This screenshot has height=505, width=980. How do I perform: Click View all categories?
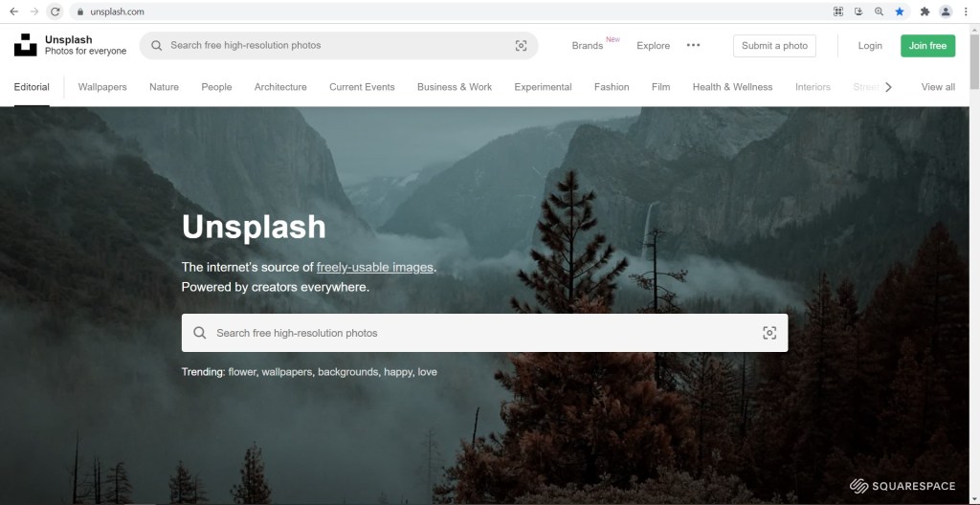click(x=938, y=87)
